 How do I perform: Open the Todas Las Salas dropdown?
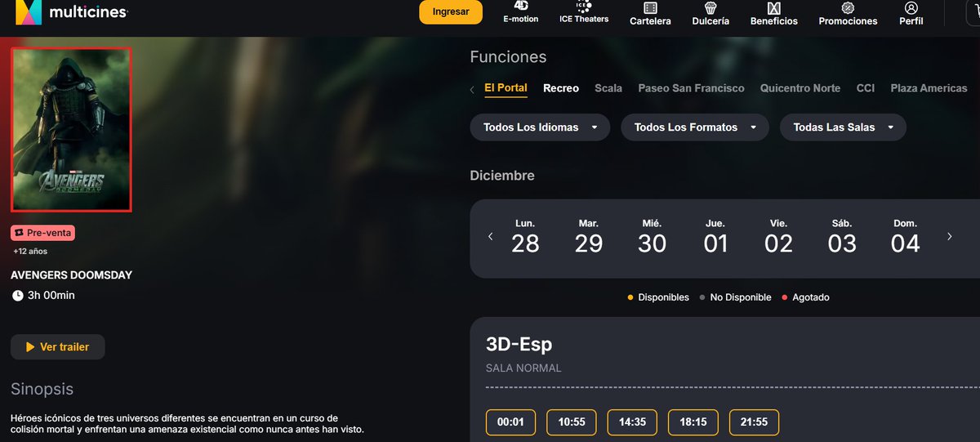[x=844, y=127]
